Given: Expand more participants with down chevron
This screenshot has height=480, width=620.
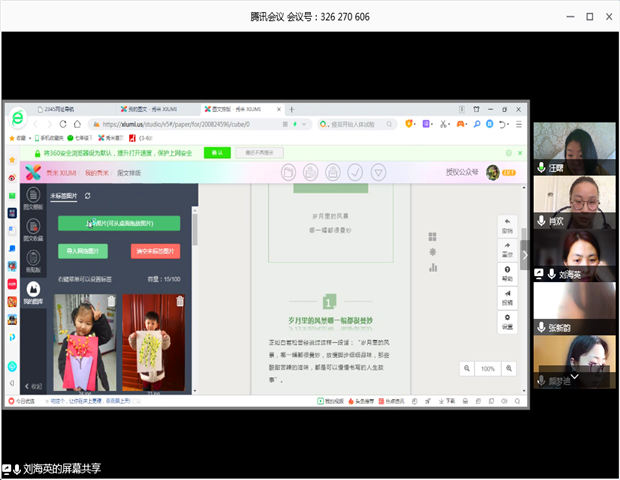Looking at the screenshot, I should click(574, 378).
